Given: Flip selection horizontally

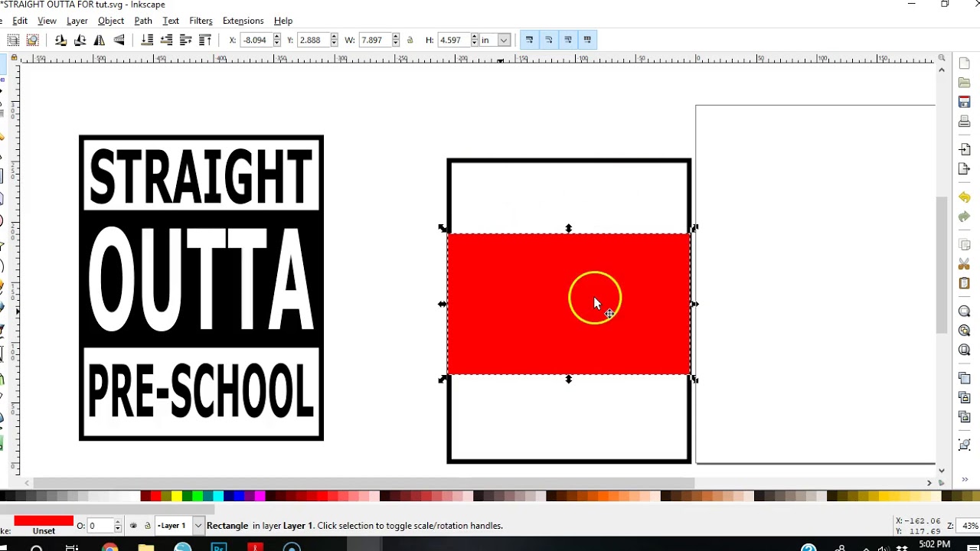Looking at the screenshot, I should coord(100,40).
